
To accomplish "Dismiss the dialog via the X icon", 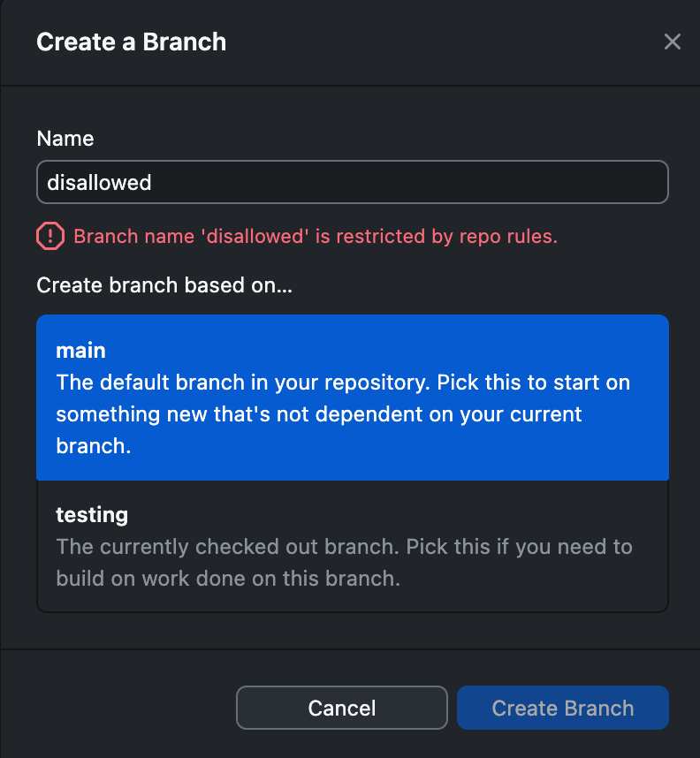I will point(673,42).
